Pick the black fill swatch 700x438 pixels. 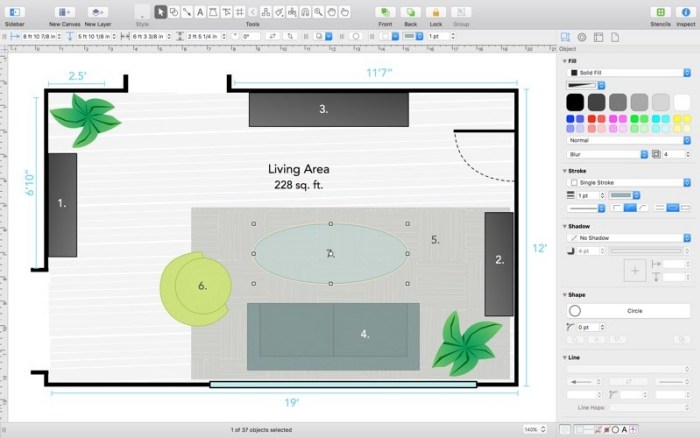(575, 102)
